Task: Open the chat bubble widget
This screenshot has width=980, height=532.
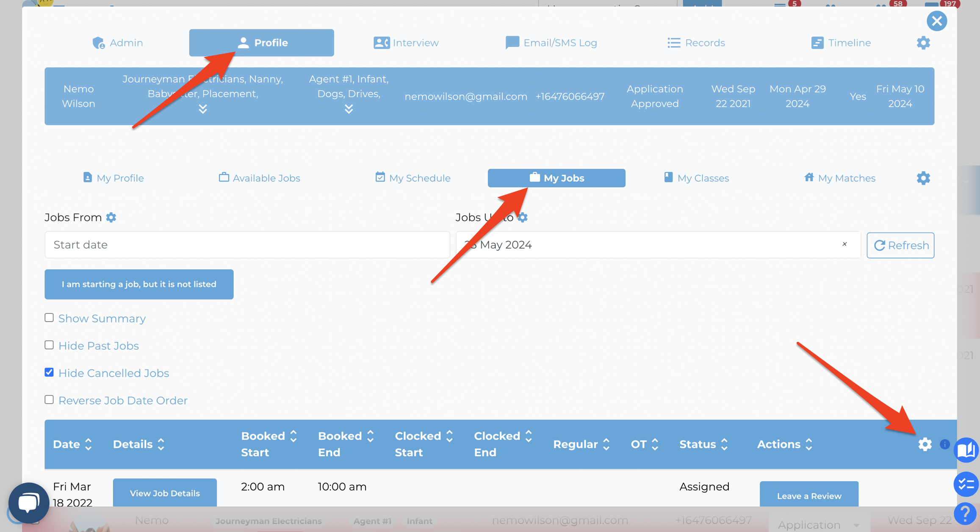Action: (x=28, y=503)
